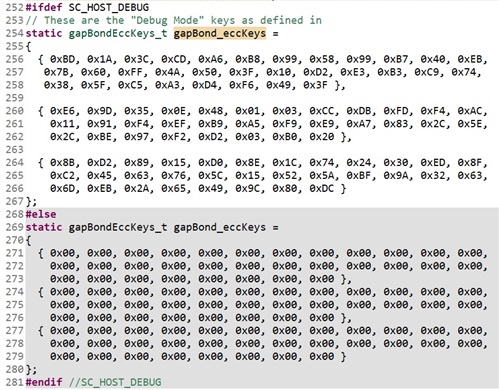Click value 0x20 on line 262
Image resolution: width=499 pixels, height=390 pixels.
click(x=322, y=137)
